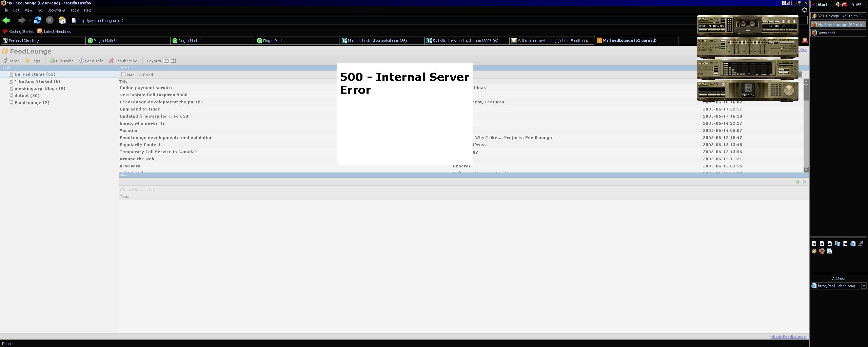Image resolution: width=868 pixels, height=347 pixels.
Task: Close the current tab with red X
Action: tap(805, 40)
